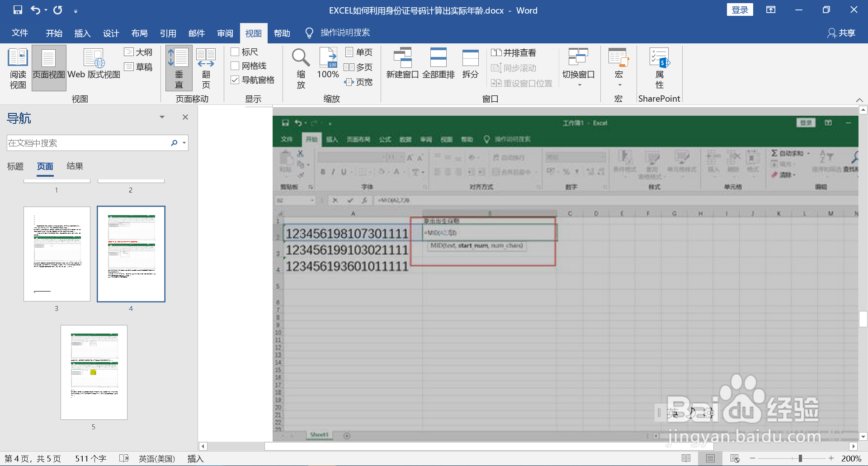This screenshot has width=868, height=466.
Task: Click the zoom slider handle
Action: click(x=800, y=458)
